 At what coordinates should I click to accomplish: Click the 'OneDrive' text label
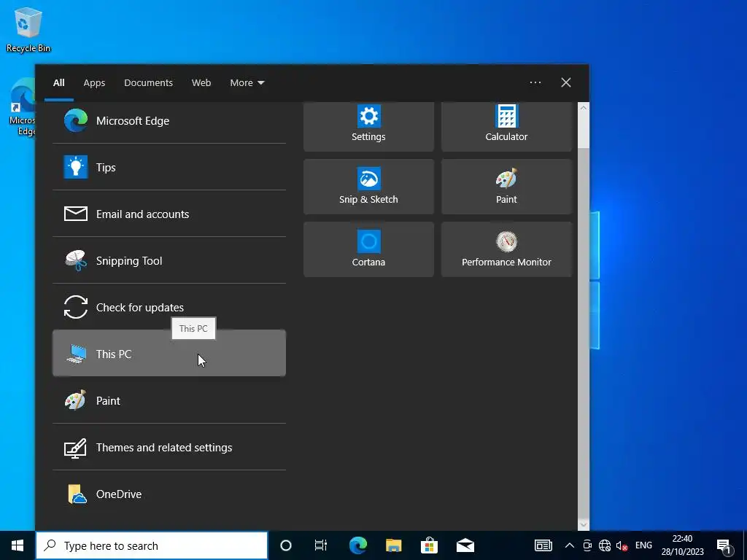[x=119, y=494]
